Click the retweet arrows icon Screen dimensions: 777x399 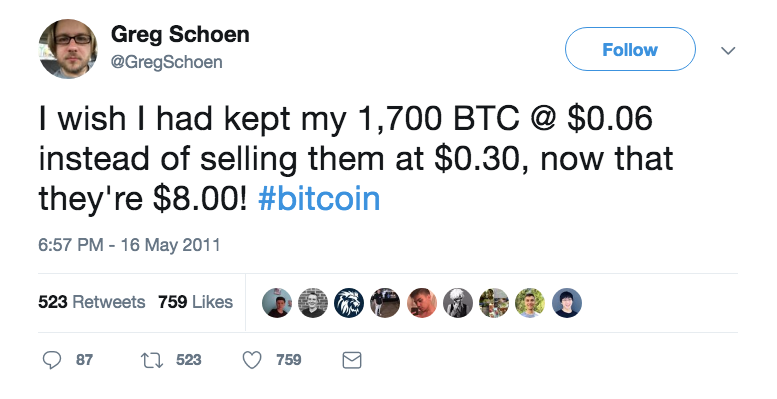tap(152, 360)
